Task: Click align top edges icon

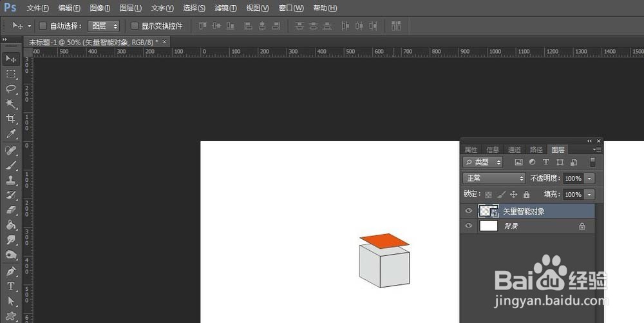Action: tap(203, 26)
